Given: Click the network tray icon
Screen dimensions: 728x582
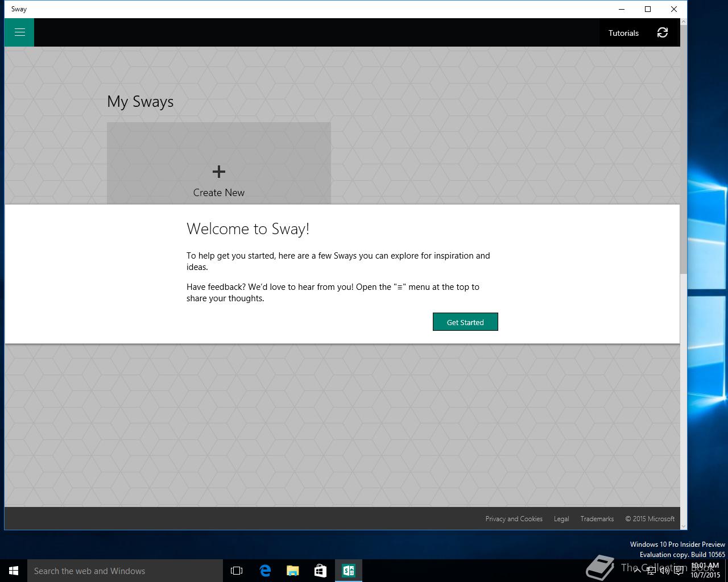Looking at the screenshot, I should point(651,571).
